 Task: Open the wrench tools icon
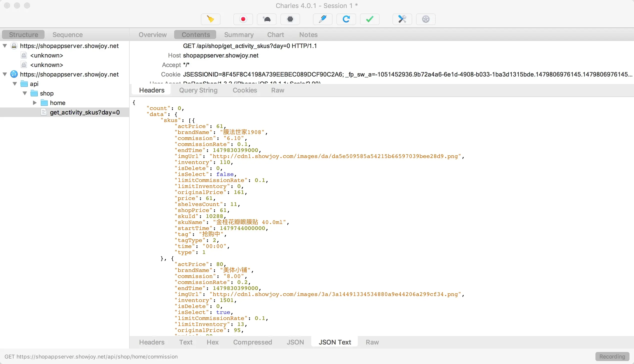(x=402, y=19)
